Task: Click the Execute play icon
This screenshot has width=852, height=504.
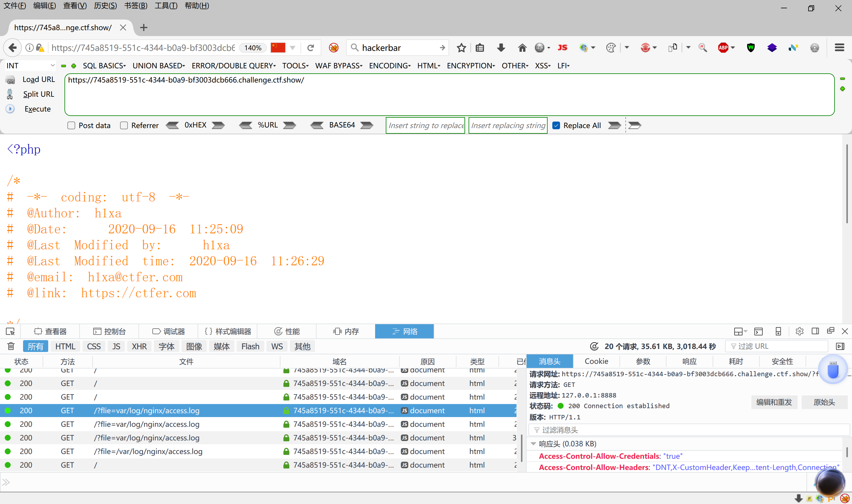Action: (x=10, y=109)
